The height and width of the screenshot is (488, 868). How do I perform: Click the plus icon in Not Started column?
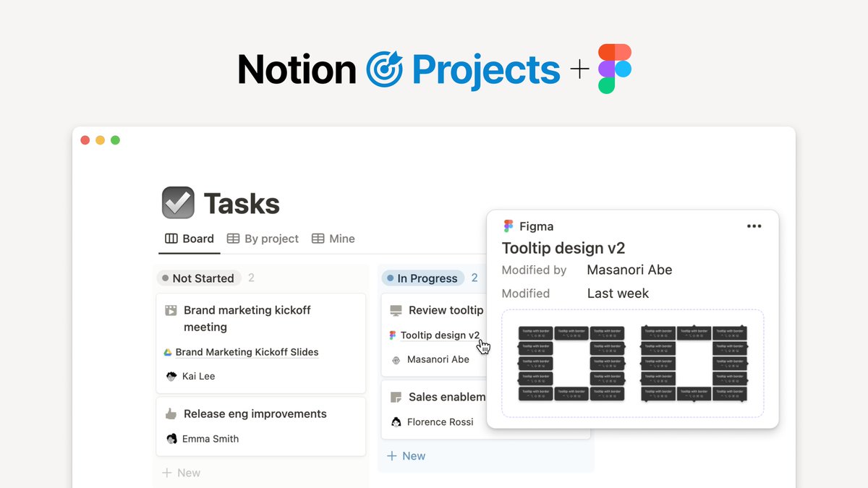(x=166, y=473)
